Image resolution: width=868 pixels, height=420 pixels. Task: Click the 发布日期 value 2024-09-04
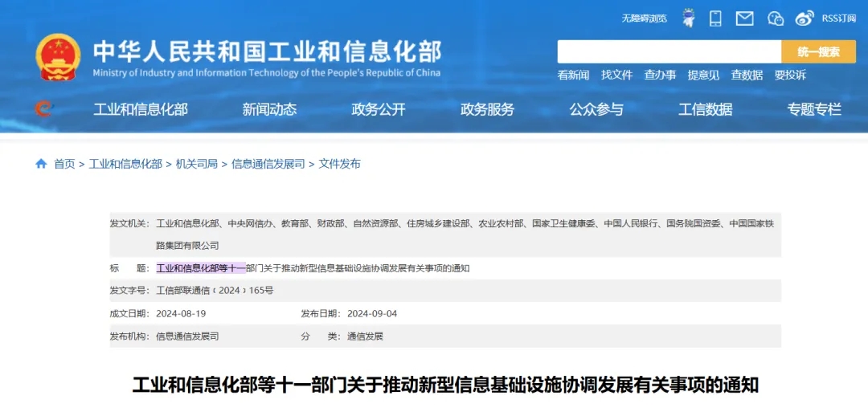372,314
